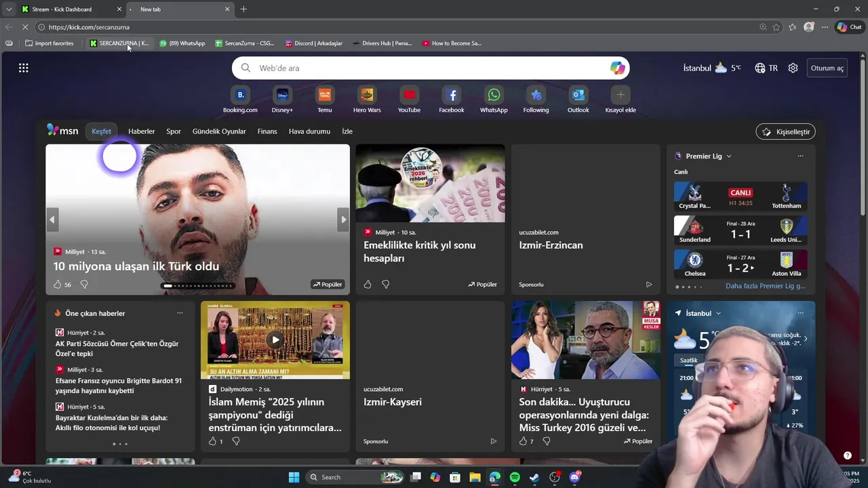This screenshot has width=868, height=488.
Task: Open the Disney+ shortcut
Action: 282,99
